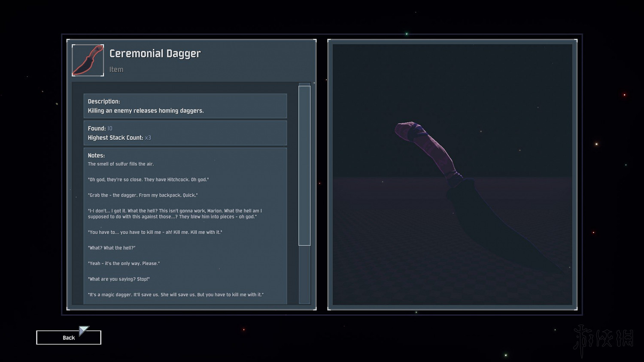Click the scrollbar track below the thumb
This screenshot has height=362, width=644.
click(x=304, y=275)
